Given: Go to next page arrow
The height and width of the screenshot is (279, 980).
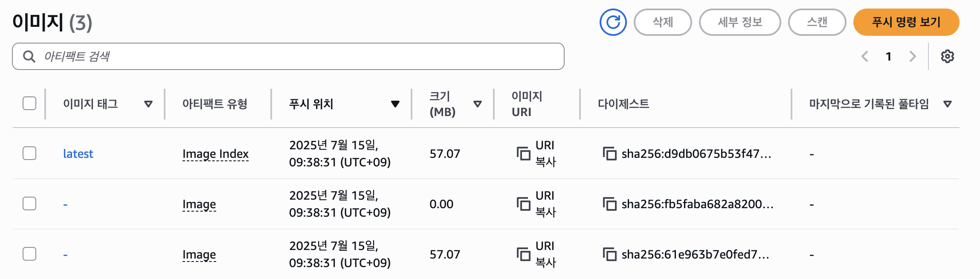Looking at the screenshot, I should pyautogui.click(x=912, y=56).
